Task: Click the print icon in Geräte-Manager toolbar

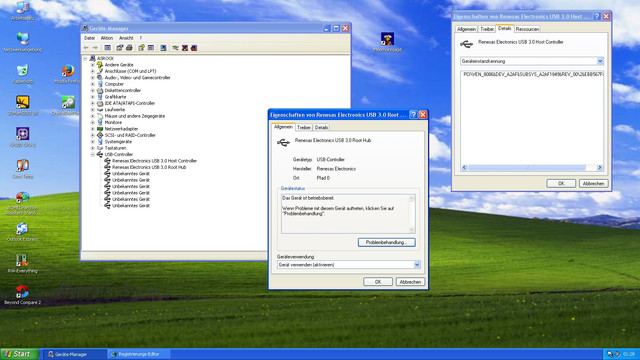Action: [x=129, y=48]
